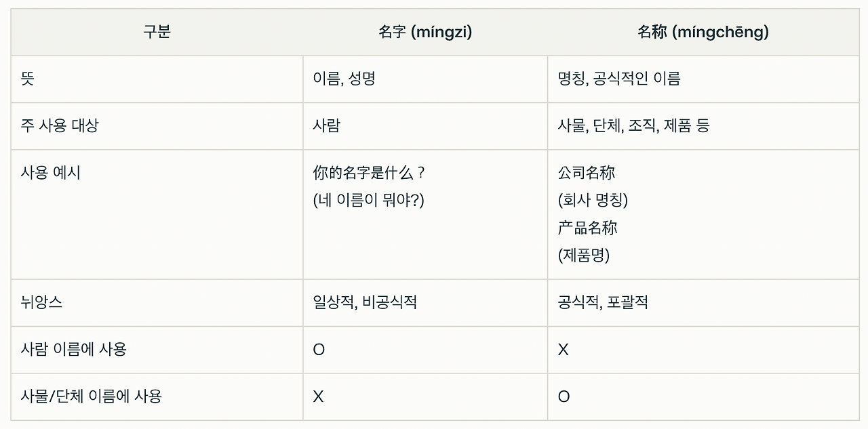
Task: Click the translation (제품명)
Action: point(584,256)
